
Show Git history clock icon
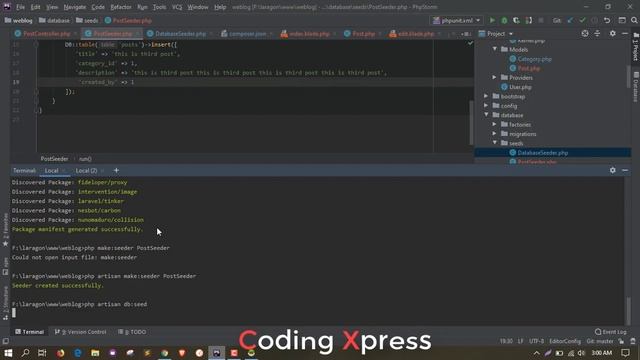[594, 20]
